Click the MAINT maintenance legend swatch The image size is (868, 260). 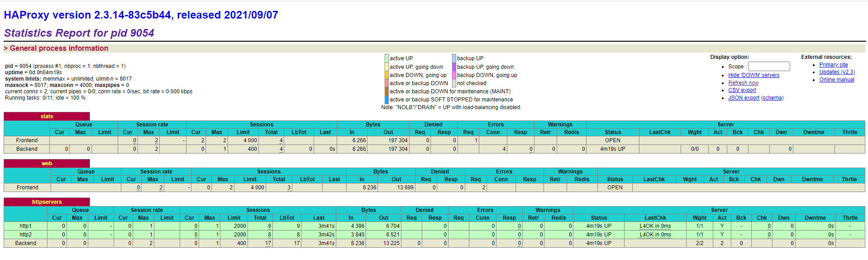point(386,91)
